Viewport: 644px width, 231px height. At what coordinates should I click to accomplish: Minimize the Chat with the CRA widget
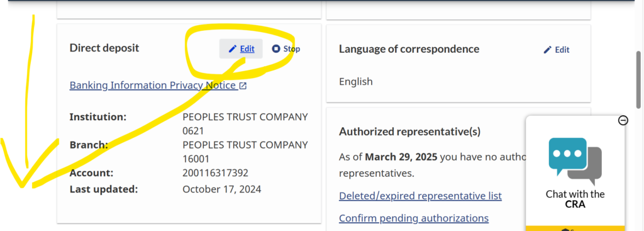(x=623, y=120)
